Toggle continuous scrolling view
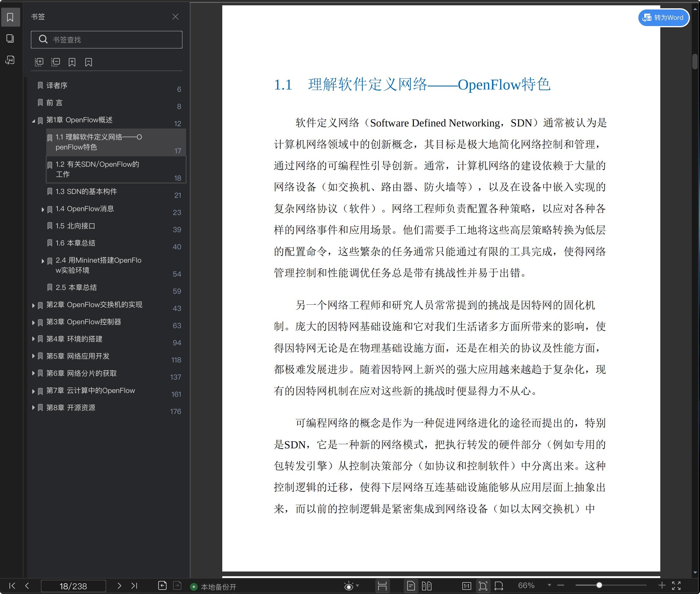The height and width of the screenshot is (594, 700). [x=382, y=586]
